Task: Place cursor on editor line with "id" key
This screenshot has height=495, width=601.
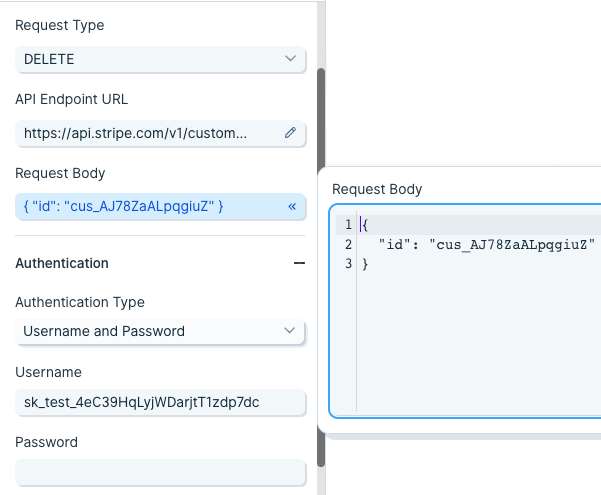Action: 486,244
